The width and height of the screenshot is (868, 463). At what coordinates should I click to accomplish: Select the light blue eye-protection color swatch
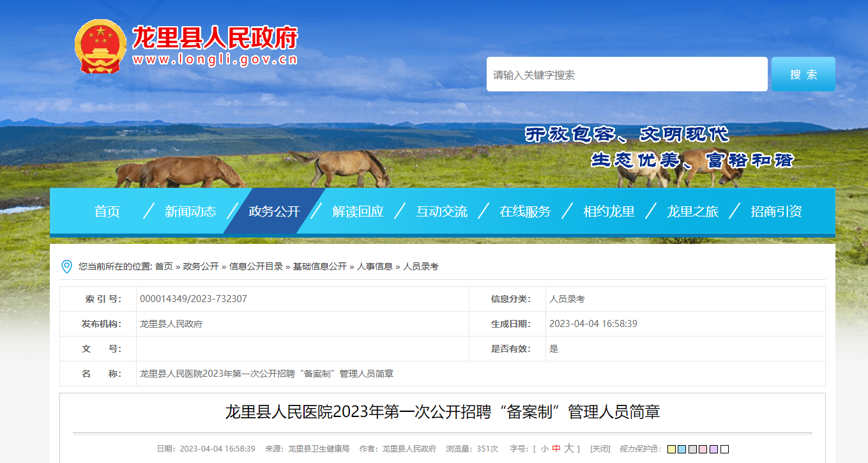682,449
